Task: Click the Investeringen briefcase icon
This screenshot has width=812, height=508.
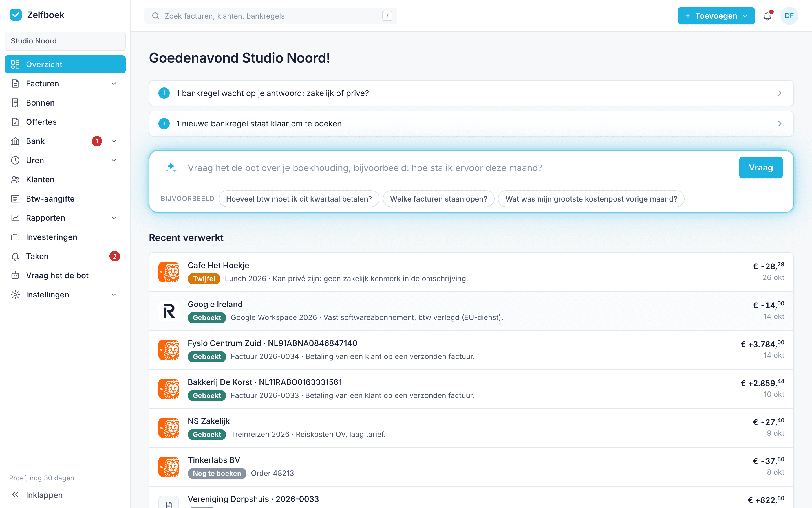Action: point(15,237)
